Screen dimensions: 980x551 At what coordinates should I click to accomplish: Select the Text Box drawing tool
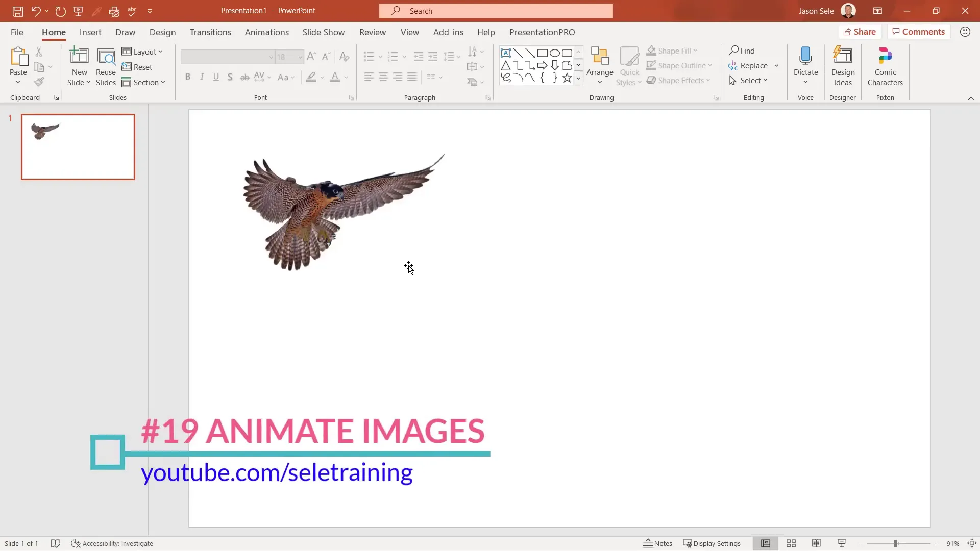pyautogui.click(x=506, y=53)
